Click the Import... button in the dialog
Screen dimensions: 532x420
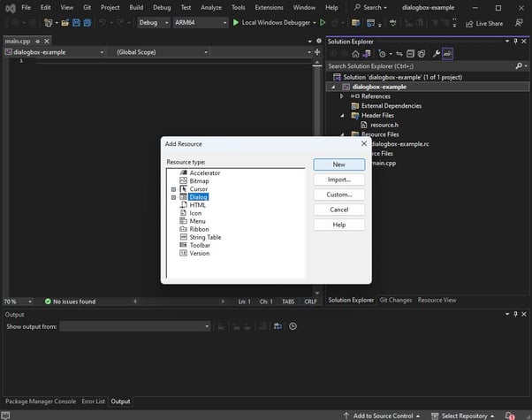338,179
